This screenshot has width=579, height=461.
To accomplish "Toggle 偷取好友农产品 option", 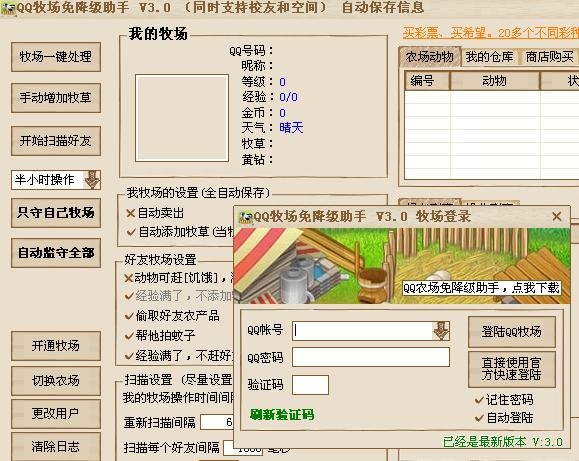I will [x=172, y=316].
